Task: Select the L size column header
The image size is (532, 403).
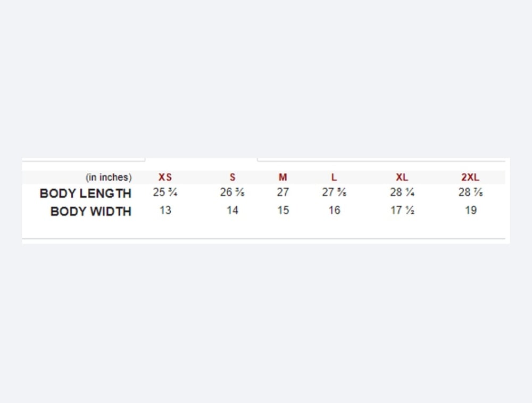Action: 334,178
